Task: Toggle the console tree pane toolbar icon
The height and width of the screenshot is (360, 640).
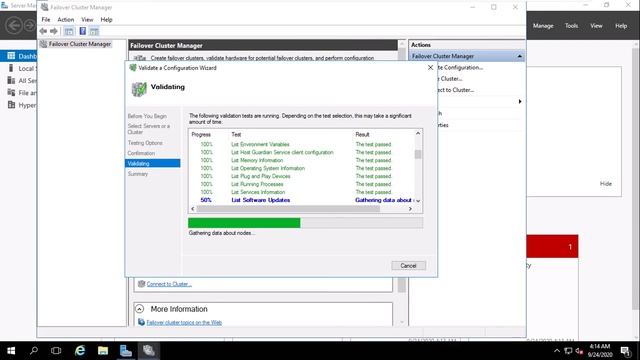Action: coord(69,31)
